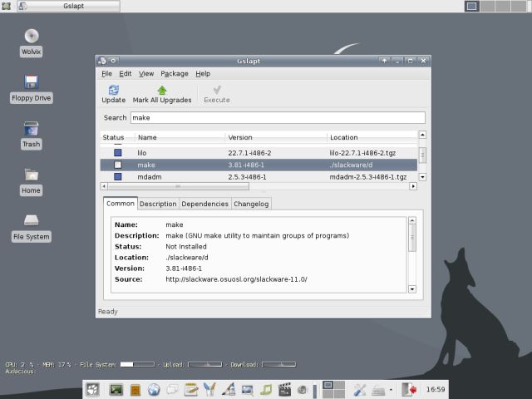Screen dimensions: 532x399
Task: Open the Wolvix disc desktop icon
Action: [x=31, y=36]
